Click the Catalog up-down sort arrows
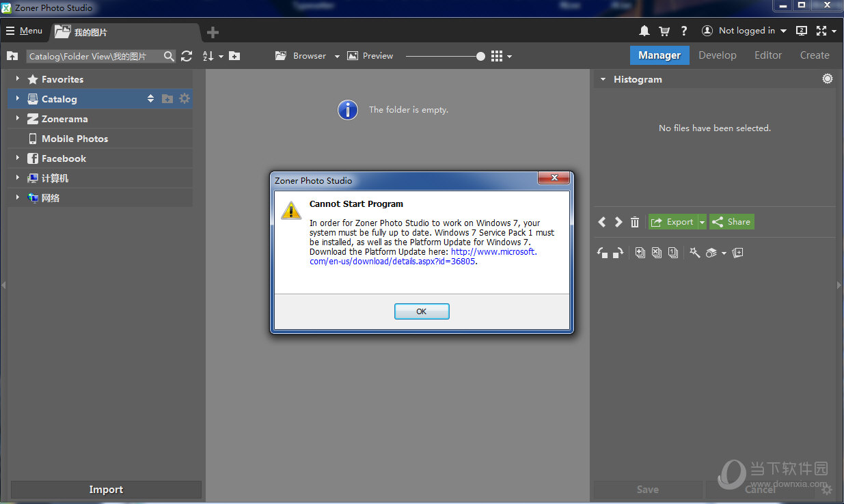This screenshot has height=504, width=844. pos(151,99)
